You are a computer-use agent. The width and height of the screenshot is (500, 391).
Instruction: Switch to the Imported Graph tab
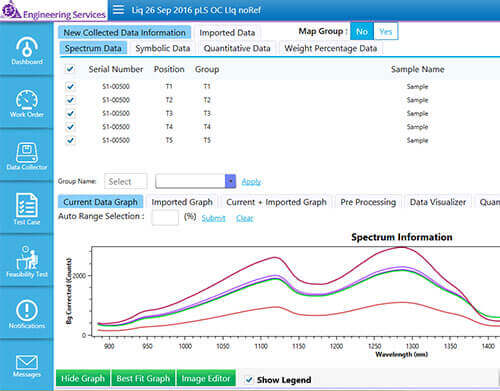[x=182, y=202]
